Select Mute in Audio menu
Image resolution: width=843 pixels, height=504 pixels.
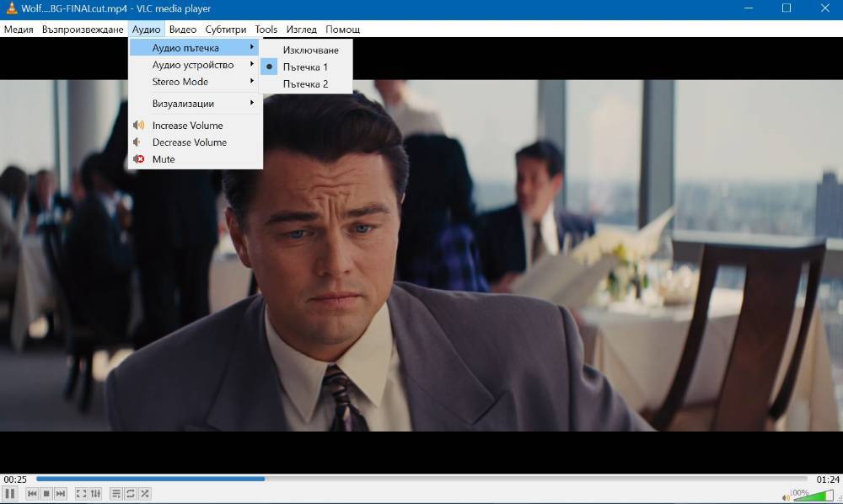[196, 159]
